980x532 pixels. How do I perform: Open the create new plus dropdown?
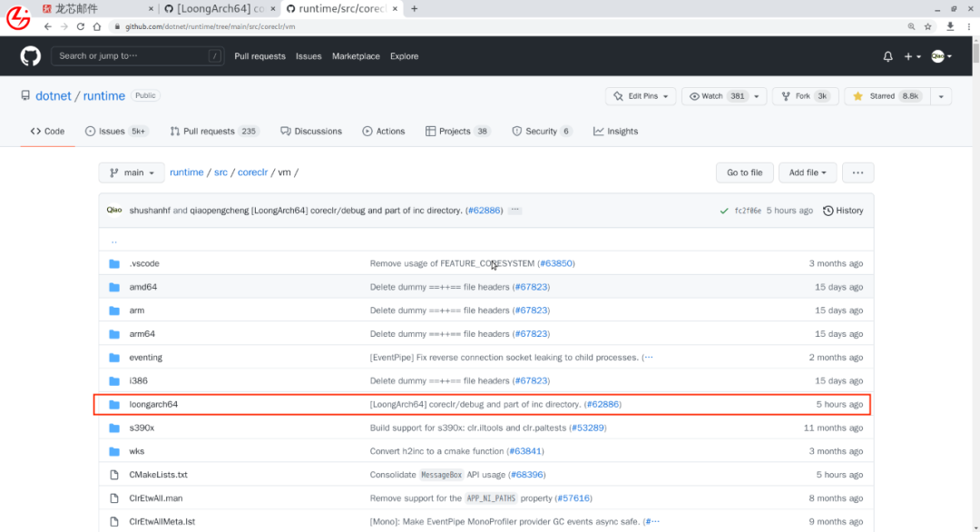coord(912,56)
